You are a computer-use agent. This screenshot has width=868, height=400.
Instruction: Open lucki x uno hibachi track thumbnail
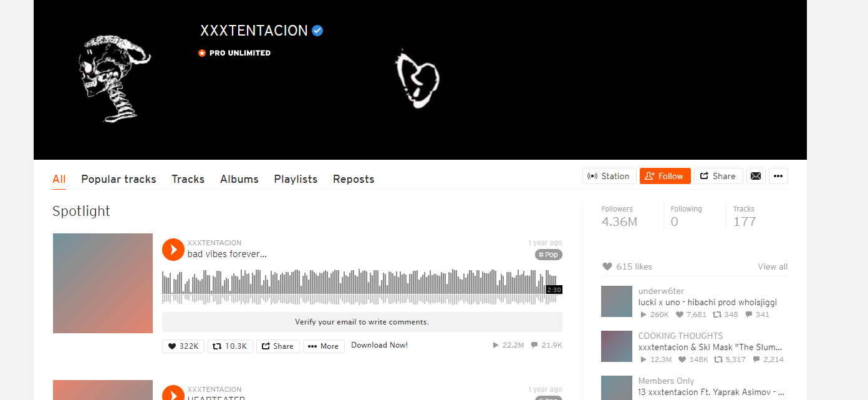(x=617, y=301)
